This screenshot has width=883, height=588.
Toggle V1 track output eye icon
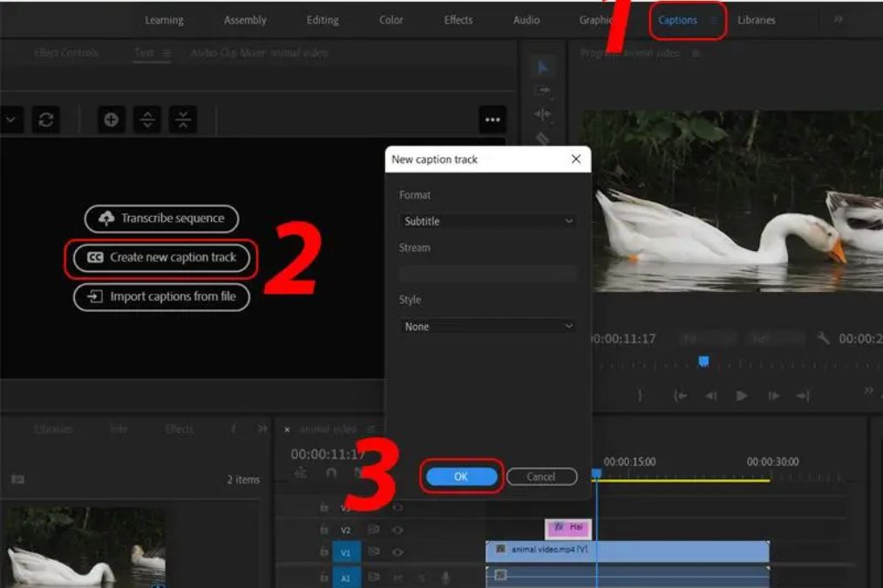397,551
